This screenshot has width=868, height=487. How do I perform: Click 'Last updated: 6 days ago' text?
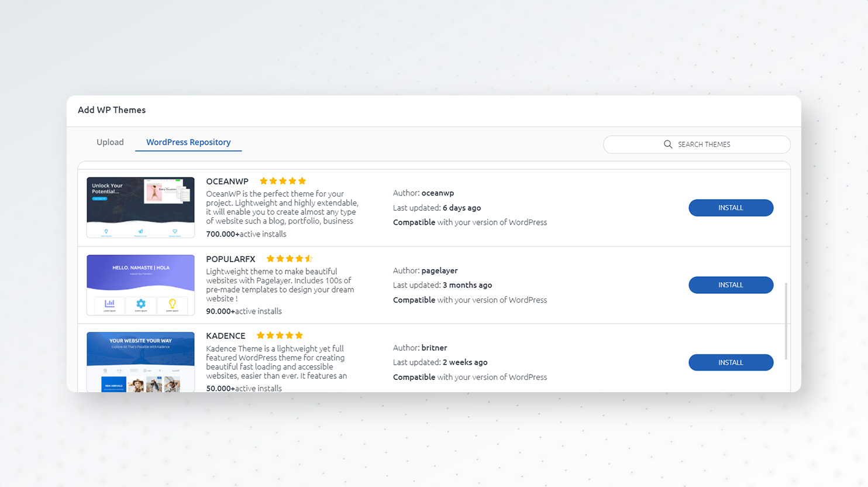[x=437, y=208]
